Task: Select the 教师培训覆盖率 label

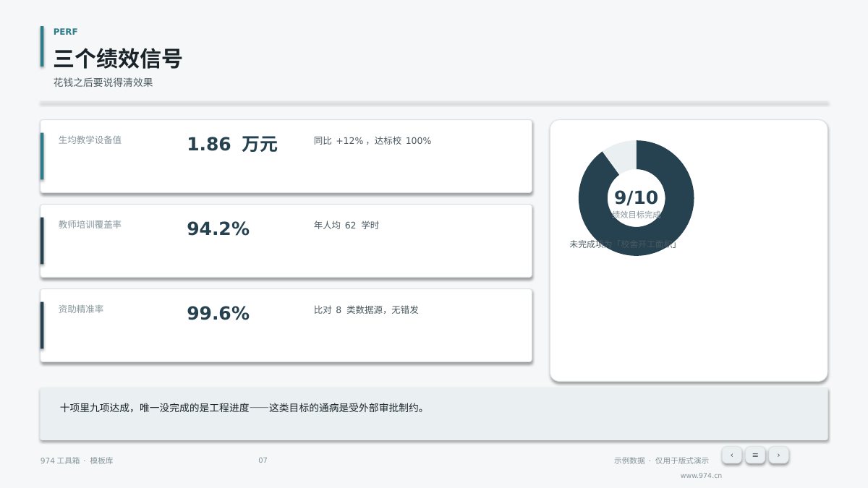Action: coord(90,224)
